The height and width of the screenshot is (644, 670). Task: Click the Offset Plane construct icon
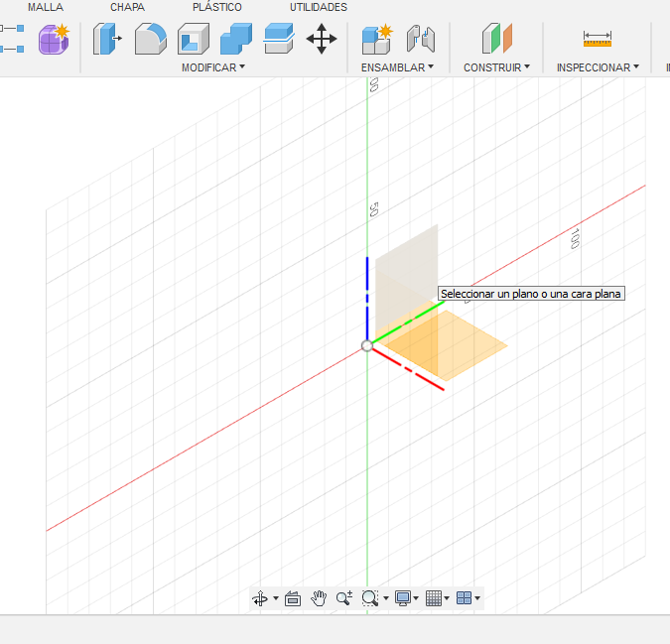point(497,39)
